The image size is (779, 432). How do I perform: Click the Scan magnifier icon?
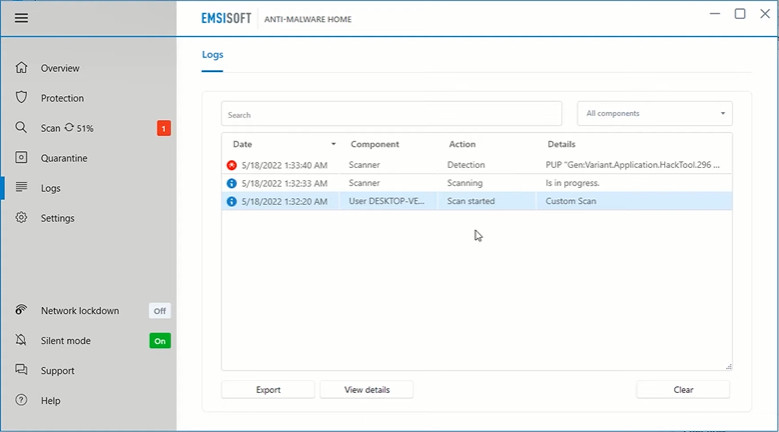21,128
